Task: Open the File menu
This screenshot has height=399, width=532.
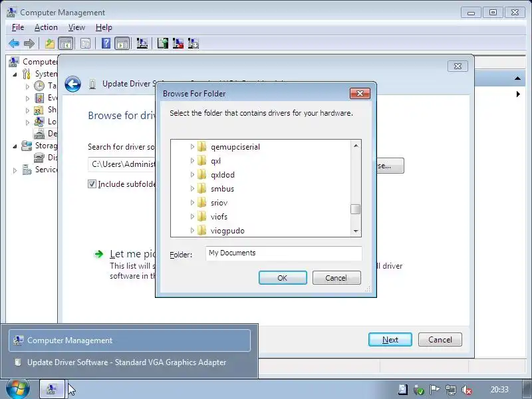Action: 18,27
